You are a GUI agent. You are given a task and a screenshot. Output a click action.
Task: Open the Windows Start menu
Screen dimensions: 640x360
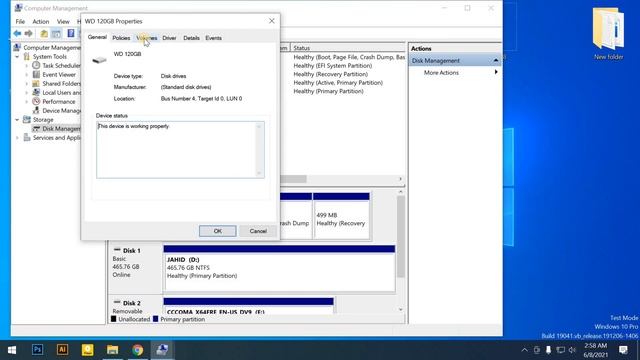(x=12, y=350)
